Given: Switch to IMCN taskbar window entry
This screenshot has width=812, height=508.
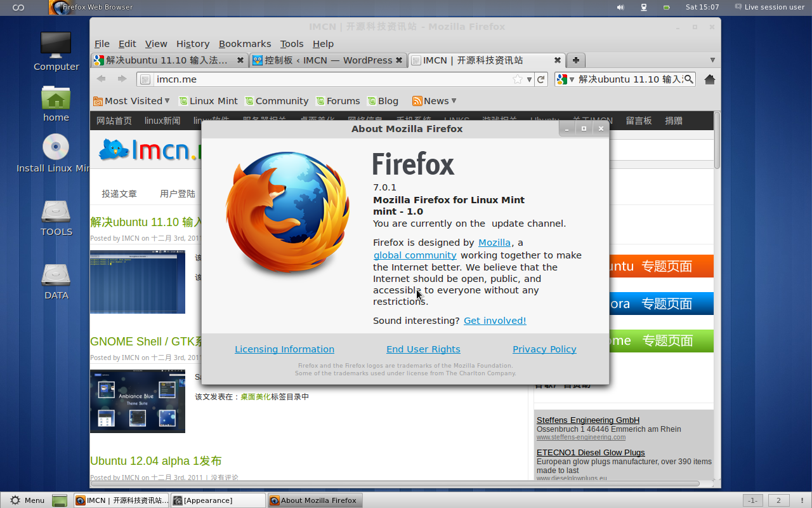Looking at the screenshot, I should coord(121,500).
